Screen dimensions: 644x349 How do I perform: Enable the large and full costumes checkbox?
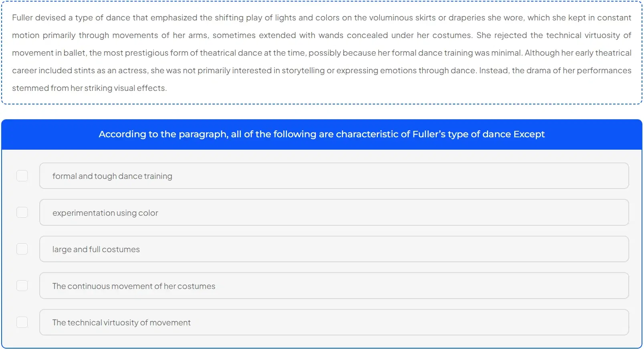click(22, 249)
